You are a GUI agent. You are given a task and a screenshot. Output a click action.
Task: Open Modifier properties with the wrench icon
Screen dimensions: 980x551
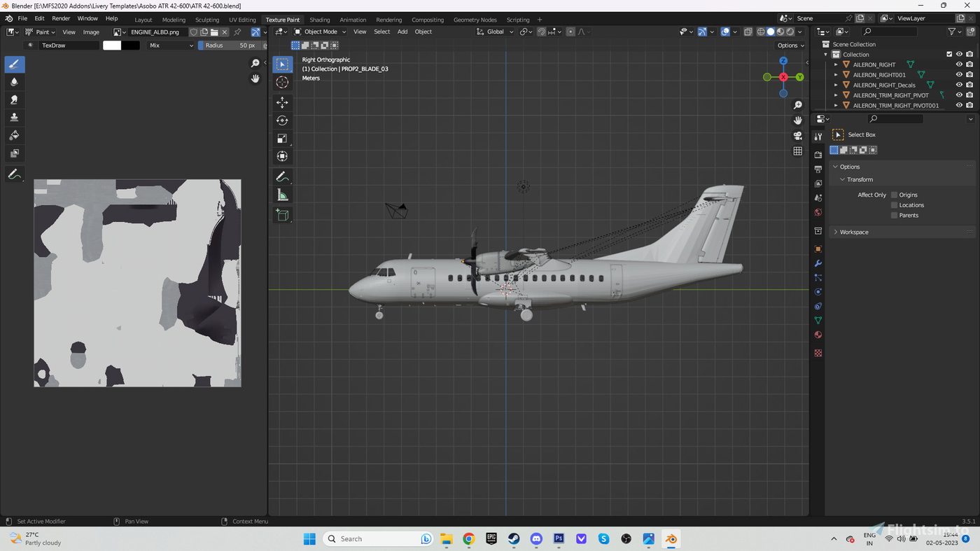pyautogui.click(x=818, y=263)
